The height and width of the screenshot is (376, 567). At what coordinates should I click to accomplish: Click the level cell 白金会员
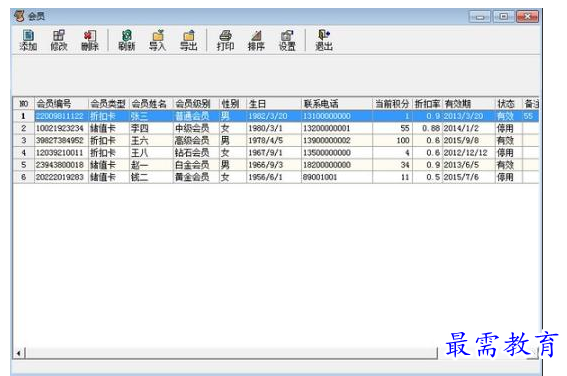[x=196, y=165]
